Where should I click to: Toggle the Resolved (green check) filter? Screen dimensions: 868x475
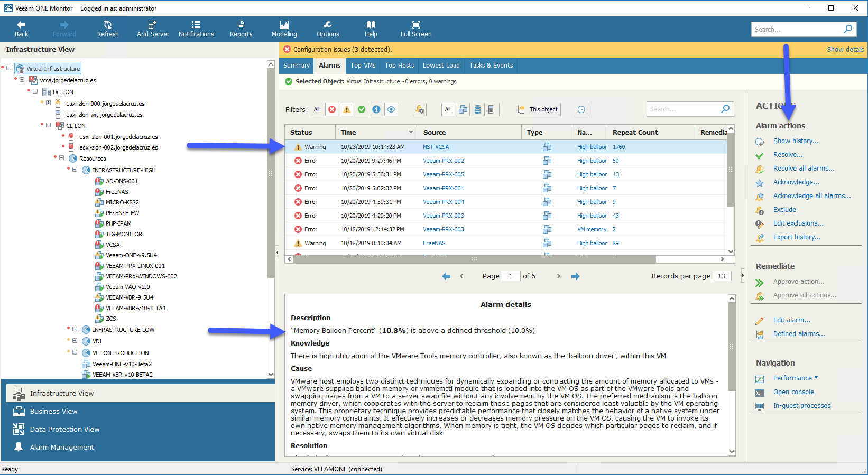pyautogui.click(x=362, y=109)
